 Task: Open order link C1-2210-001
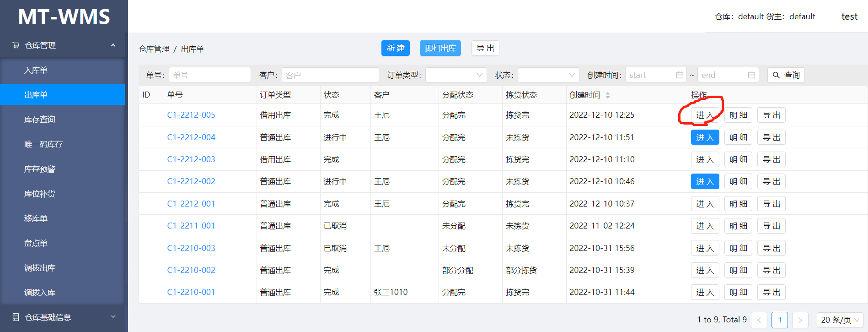[x=191, y=292]
